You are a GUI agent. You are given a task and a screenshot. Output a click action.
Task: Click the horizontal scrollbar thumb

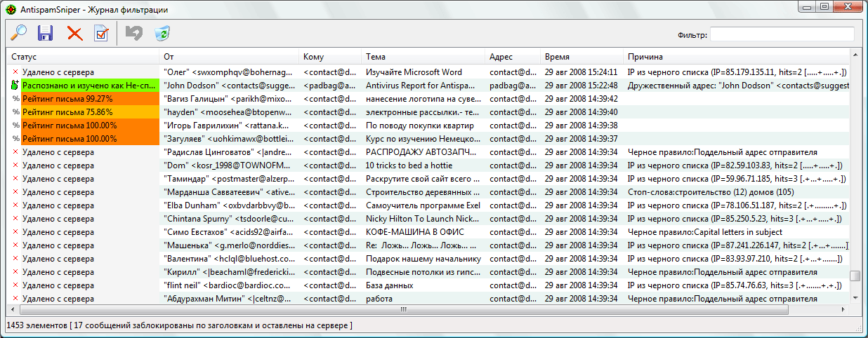coord(403,309)
